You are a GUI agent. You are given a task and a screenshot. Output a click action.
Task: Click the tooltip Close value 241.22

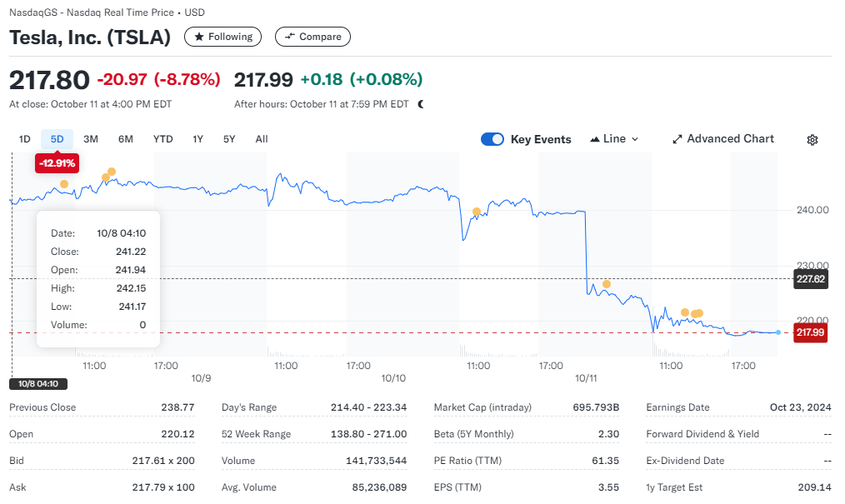131,252
